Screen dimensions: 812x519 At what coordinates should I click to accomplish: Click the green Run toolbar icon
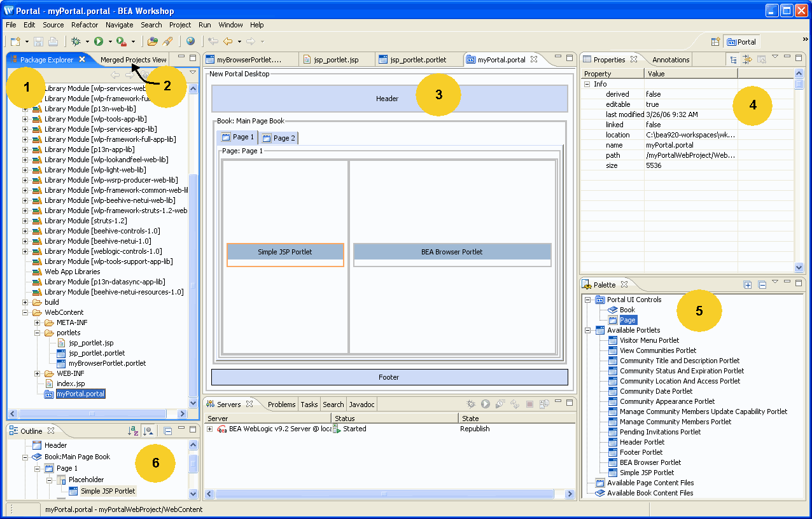(99, 41)
